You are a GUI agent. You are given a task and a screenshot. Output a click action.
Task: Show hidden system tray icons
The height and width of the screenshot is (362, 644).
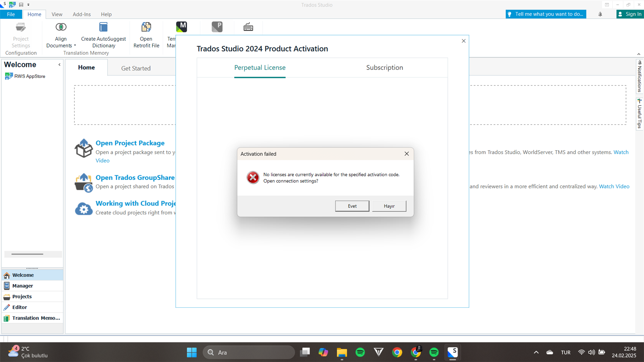pos(536,352)
